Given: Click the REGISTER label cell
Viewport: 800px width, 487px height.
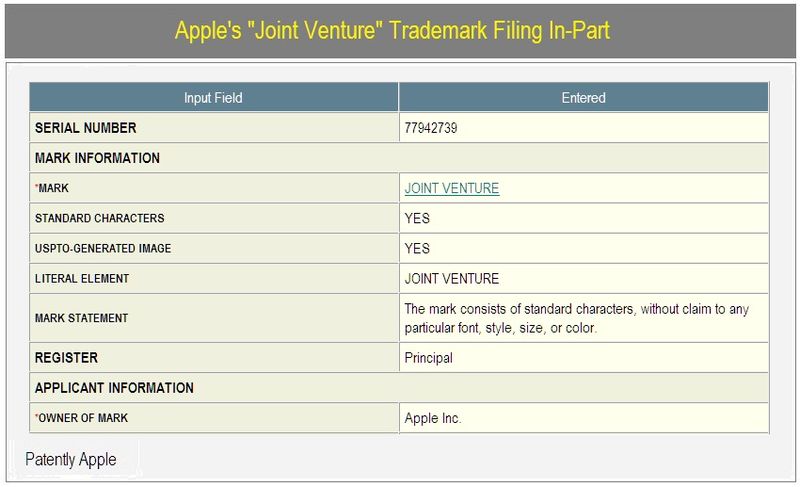Looking at the screenshot, I should click(214, 357).
